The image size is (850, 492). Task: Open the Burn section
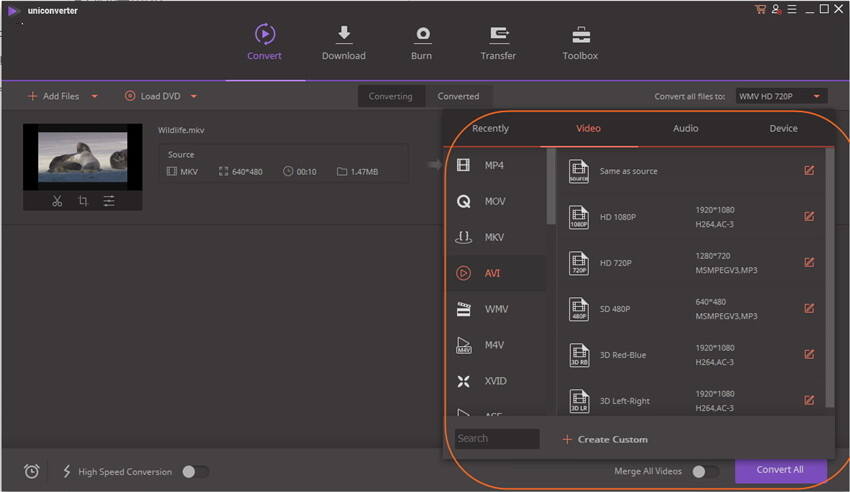pos(422,42)
